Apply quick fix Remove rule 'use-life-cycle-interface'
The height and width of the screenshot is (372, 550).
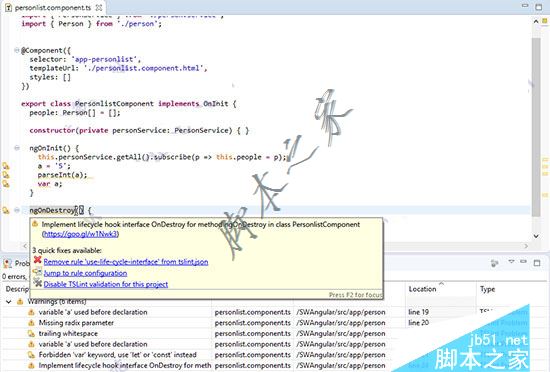point(126,262)
